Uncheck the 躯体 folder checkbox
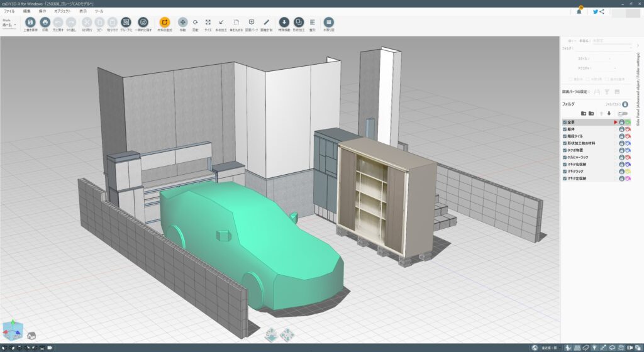Viewport: 644px width, 352px height. [565, 129]
